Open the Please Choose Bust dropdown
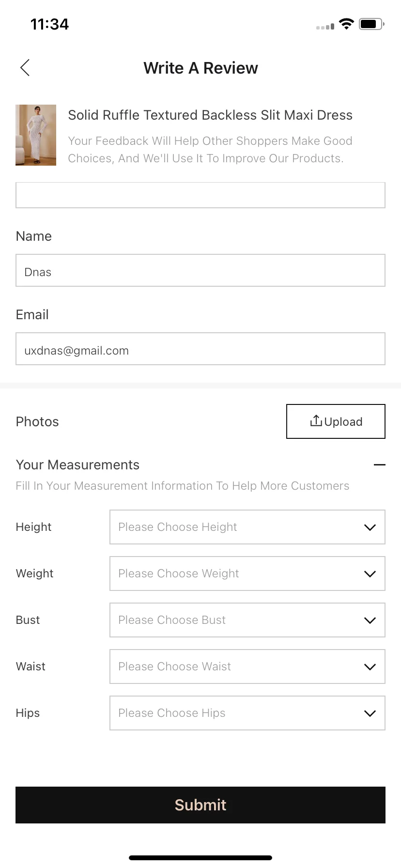 coord(247,620)
